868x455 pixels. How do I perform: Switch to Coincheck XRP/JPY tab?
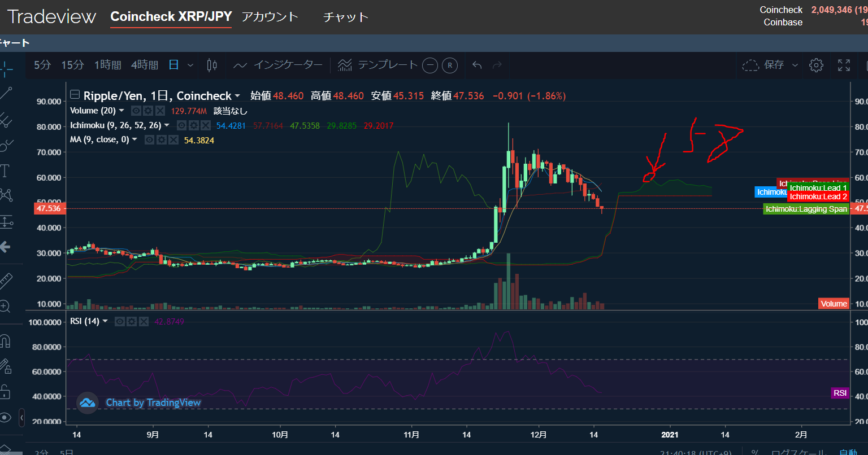click(171, 16)
